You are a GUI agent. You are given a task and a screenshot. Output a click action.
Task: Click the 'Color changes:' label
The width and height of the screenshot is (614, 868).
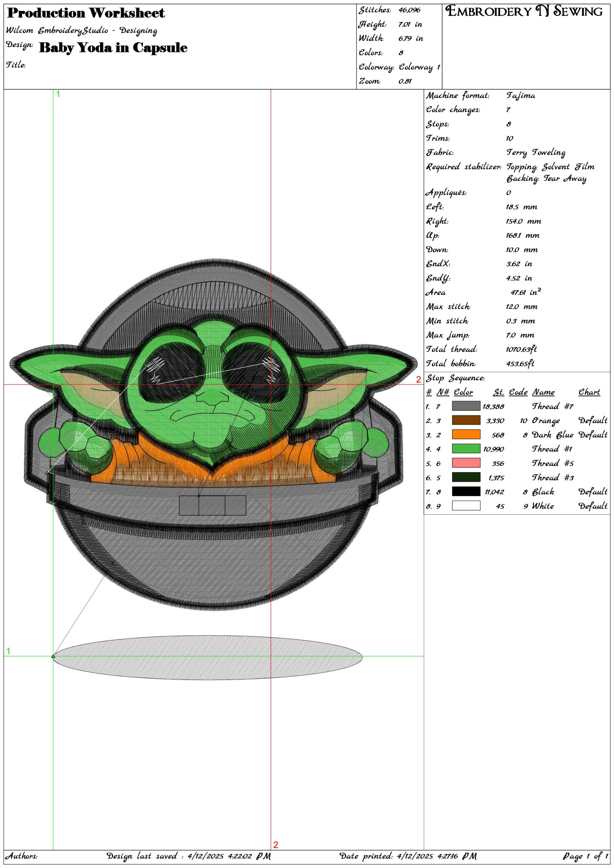tap(453, 110)
